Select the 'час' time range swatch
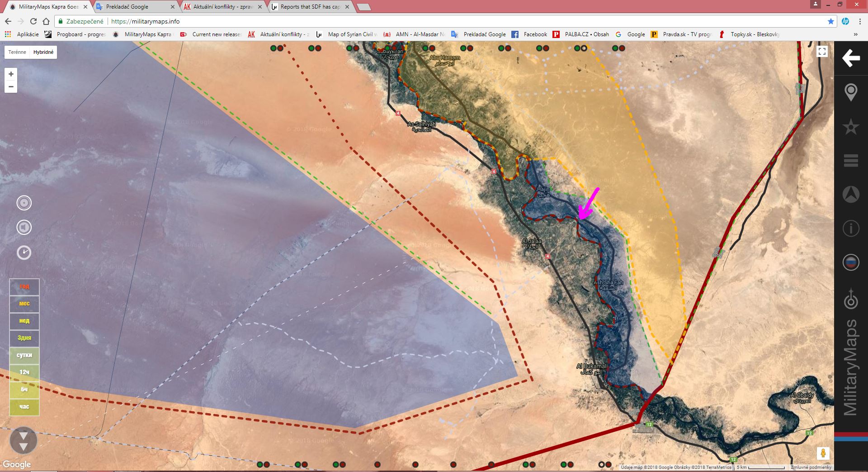Image resolution: width=868 pixels, height=472 pixels. [x=24, y=407]
